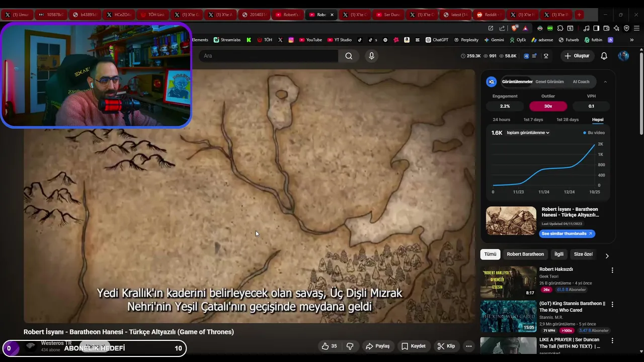Activate voice search microphone icon
The width and height of the screenshot is (644, 362).
tap(371, 56)
